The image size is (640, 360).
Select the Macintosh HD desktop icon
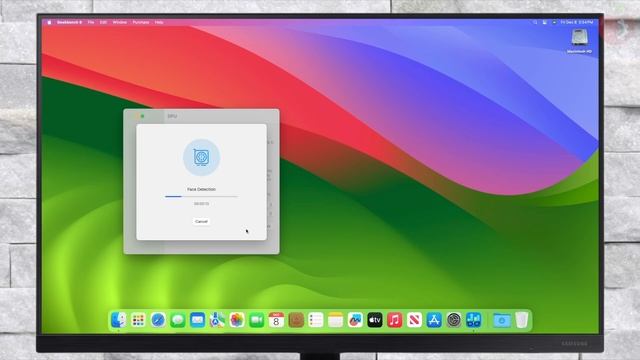pos(579,41)
